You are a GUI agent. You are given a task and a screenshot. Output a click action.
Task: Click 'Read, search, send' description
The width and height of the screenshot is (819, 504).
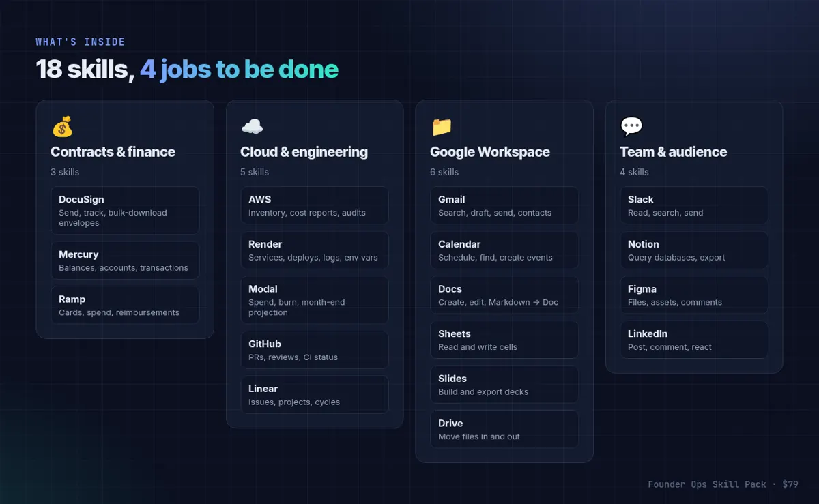click(665, 213)
